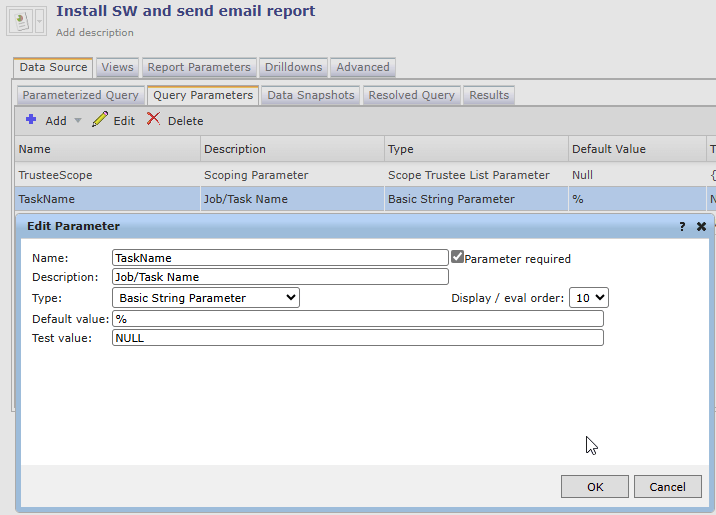This screenshot has width=716, height=515.
Task: Expand the Add button dropdown arrow
Action: click(78, 121)
